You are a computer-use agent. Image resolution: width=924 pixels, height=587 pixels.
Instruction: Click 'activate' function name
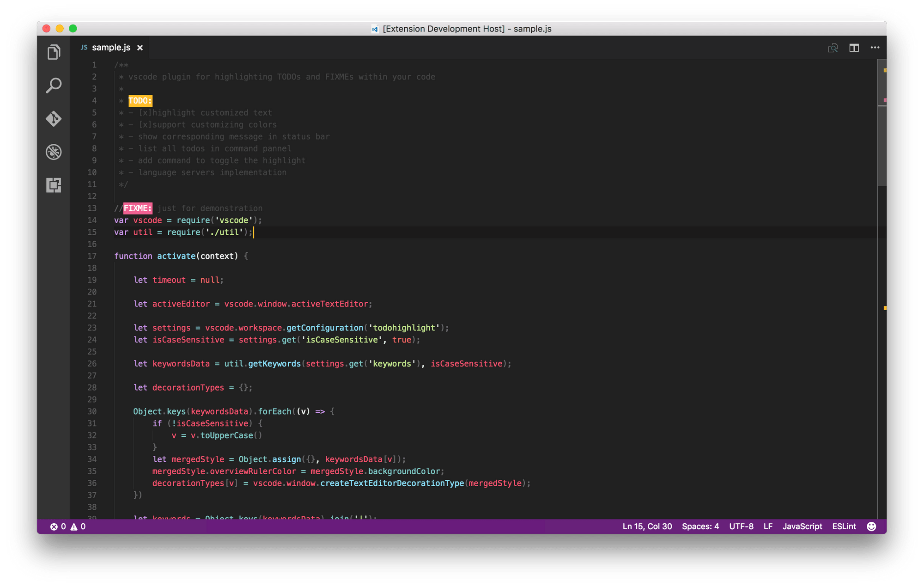(x=176, y=256)
